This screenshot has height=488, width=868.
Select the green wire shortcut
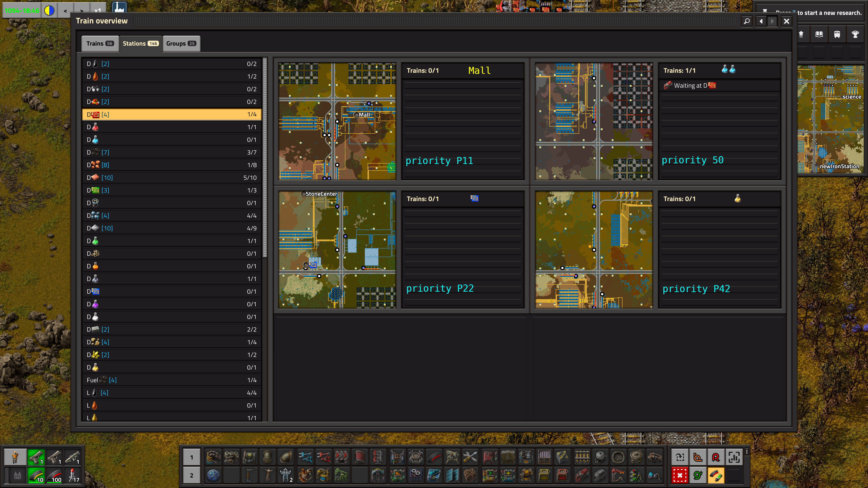coord(698,475)
